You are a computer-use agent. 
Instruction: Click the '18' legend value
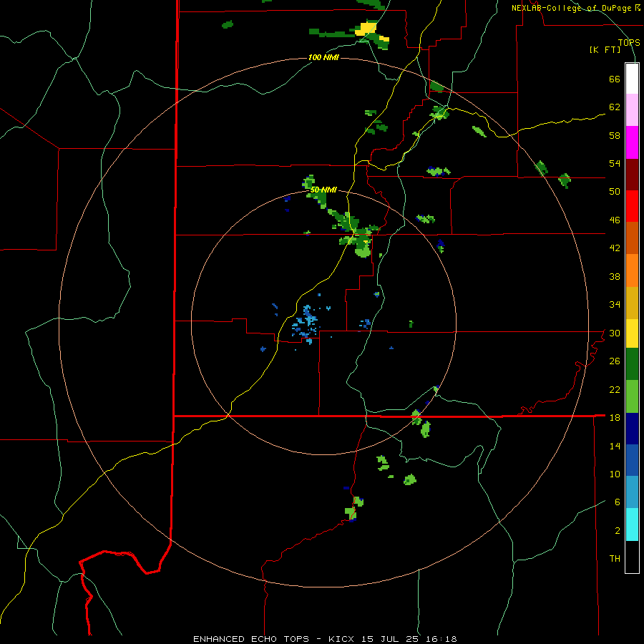point(615,417)
